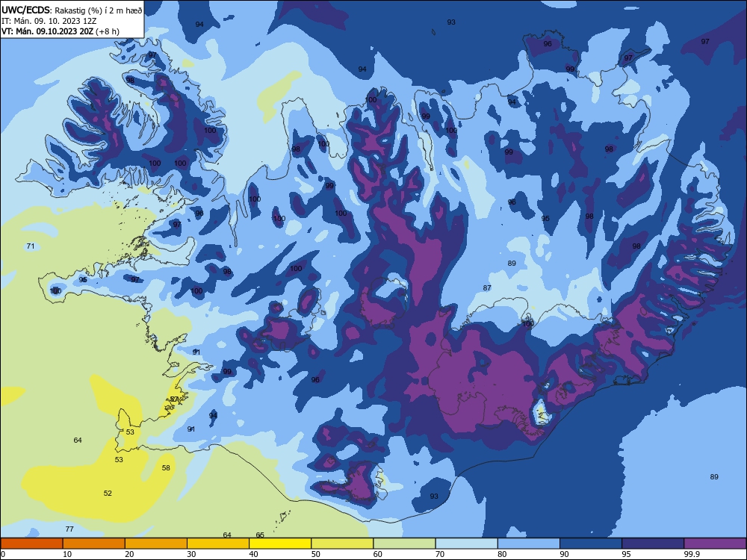The image size is (747, 560).
Task: Click the '80' legend tick label
Action: tap(502, 554)
